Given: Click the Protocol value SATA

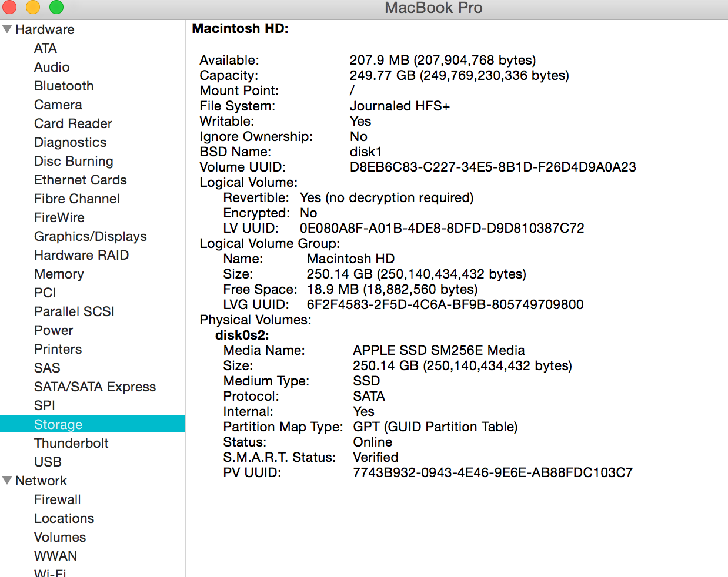Looking at the screenshot, I should click(x=369, y=396).
